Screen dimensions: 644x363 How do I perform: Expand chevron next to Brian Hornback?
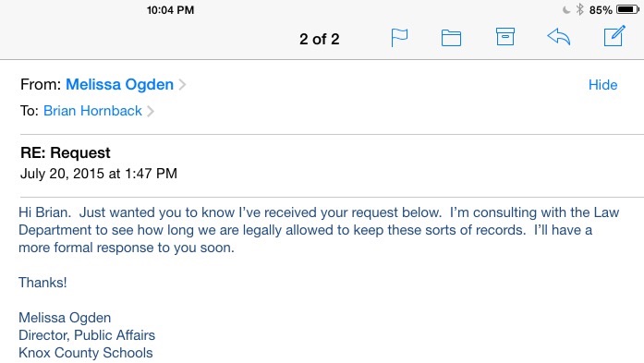click(151, 111)
